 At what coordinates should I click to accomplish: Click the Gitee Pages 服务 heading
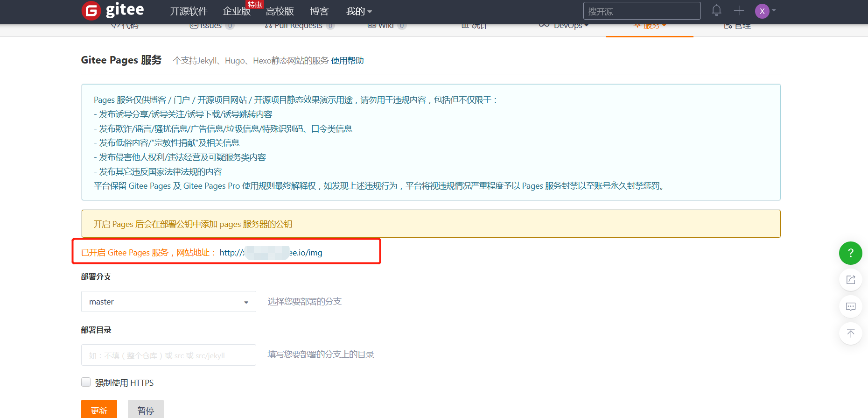coord(121,60)
